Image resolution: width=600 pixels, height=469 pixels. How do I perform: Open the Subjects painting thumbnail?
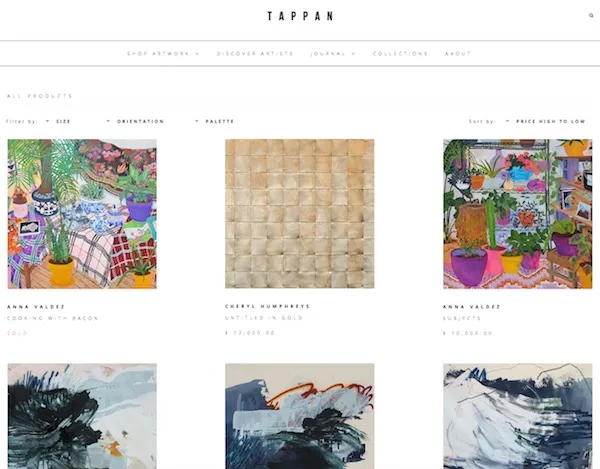[x=517, y=214]
